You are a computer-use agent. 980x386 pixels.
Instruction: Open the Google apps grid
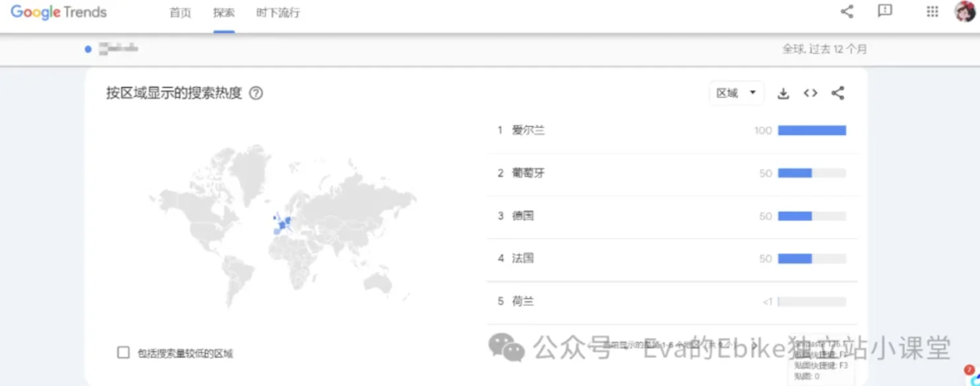coord(932,11)
